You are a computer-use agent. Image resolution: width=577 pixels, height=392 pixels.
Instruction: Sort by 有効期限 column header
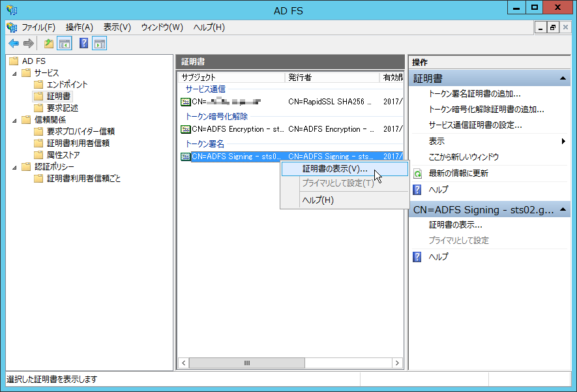click(392, 78)
